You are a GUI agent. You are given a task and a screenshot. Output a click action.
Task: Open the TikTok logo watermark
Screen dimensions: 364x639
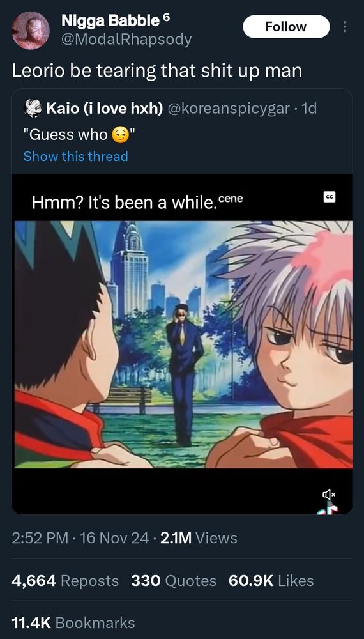[329, 509]
